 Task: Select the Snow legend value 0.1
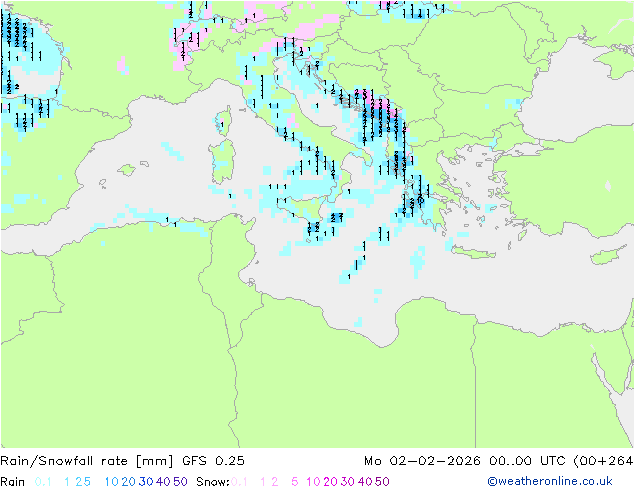[239, 482]
